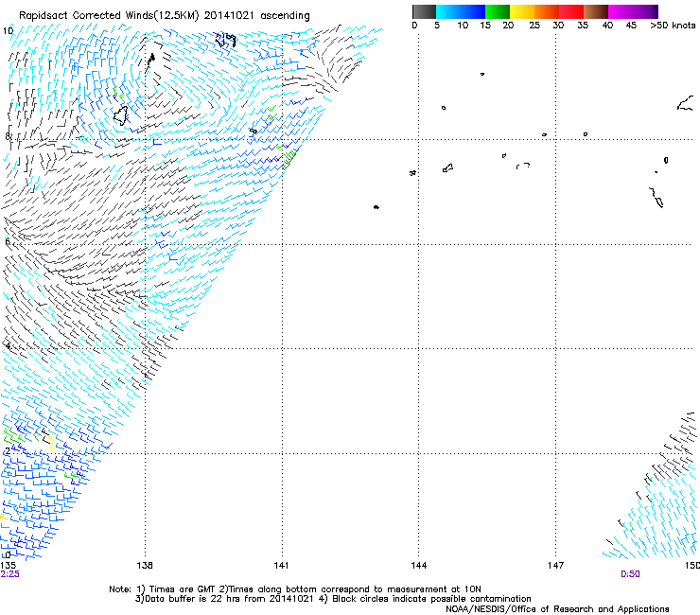The image size is (700, 615).
Task: Click the latitude label '8' on left axis
Action: coord(8,136)
